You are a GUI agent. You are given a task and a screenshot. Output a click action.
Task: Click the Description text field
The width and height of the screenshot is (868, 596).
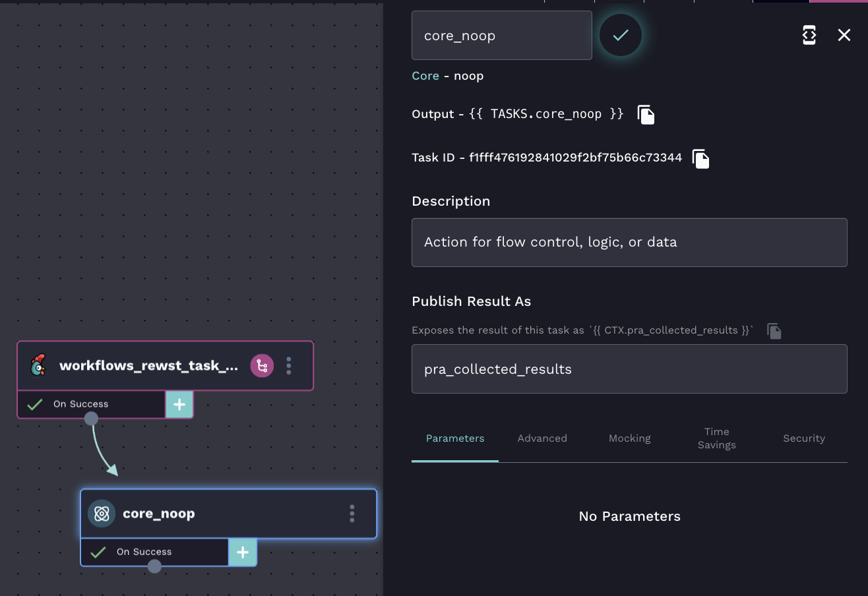click(x=629, y=243)
